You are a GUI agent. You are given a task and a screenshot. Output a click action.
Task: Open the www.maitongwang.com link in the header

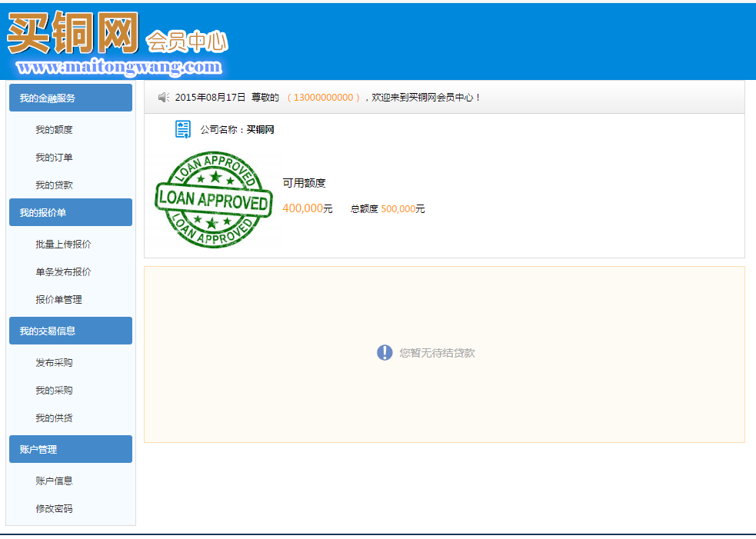coord(119,67)
